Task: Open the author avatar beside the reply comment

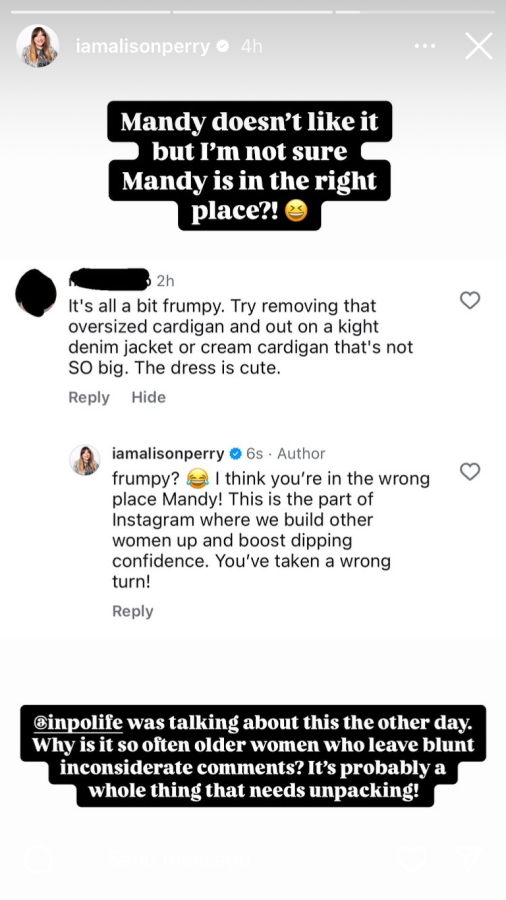Action: [x=85, y=460]
